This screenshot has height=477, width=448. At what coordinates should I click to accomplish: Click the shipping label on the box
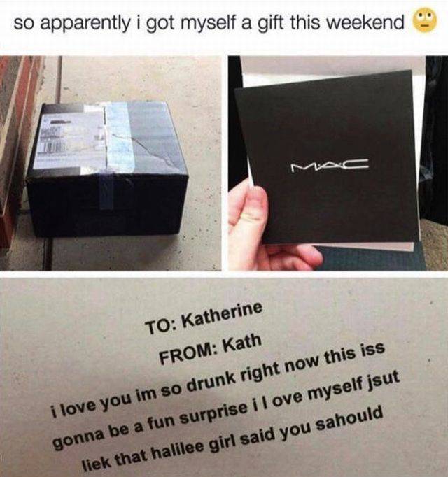[69, 141]
